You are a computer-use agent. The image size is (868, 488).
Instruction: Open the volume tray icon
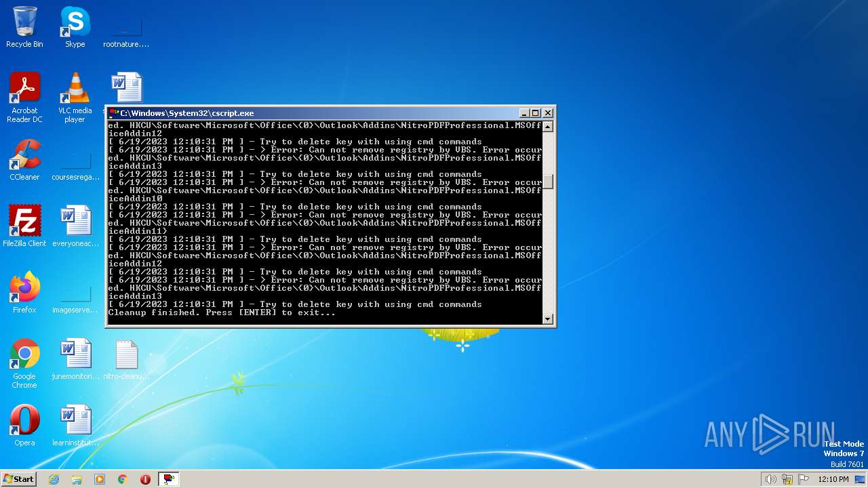tap(770, 479)
